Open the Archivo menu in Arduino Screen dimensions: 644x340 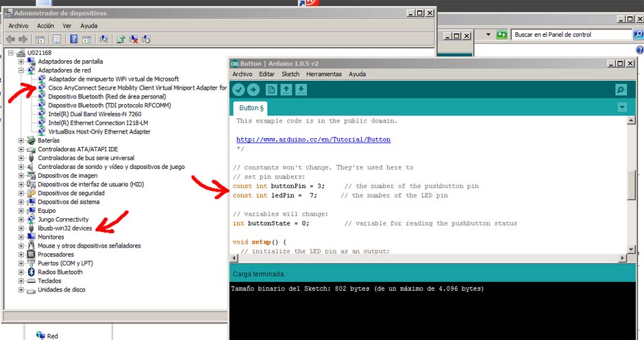tap(243, 75)
